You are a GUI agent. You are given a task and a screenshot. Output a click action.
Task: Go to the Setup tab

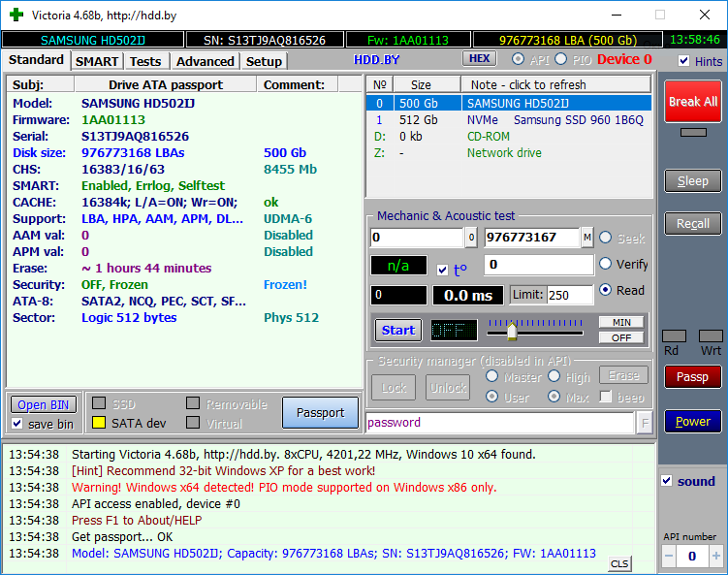tap(264, 61)
